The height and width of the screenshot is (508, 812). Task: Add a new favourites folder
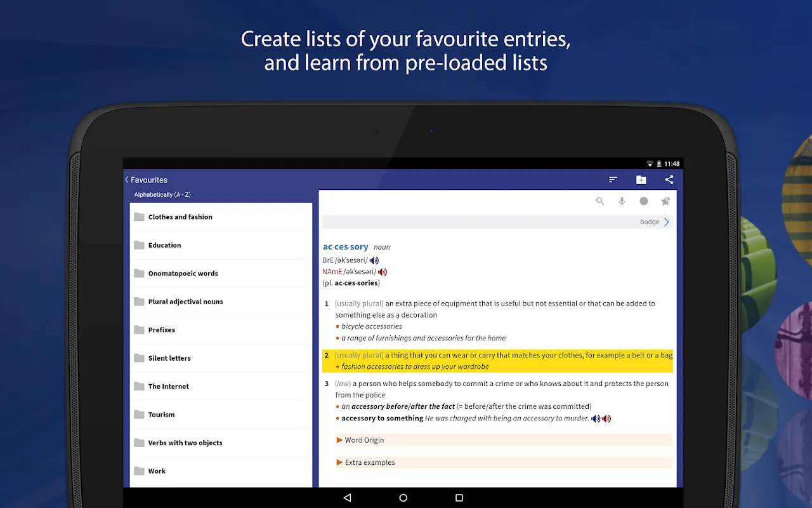coord(641,180)
